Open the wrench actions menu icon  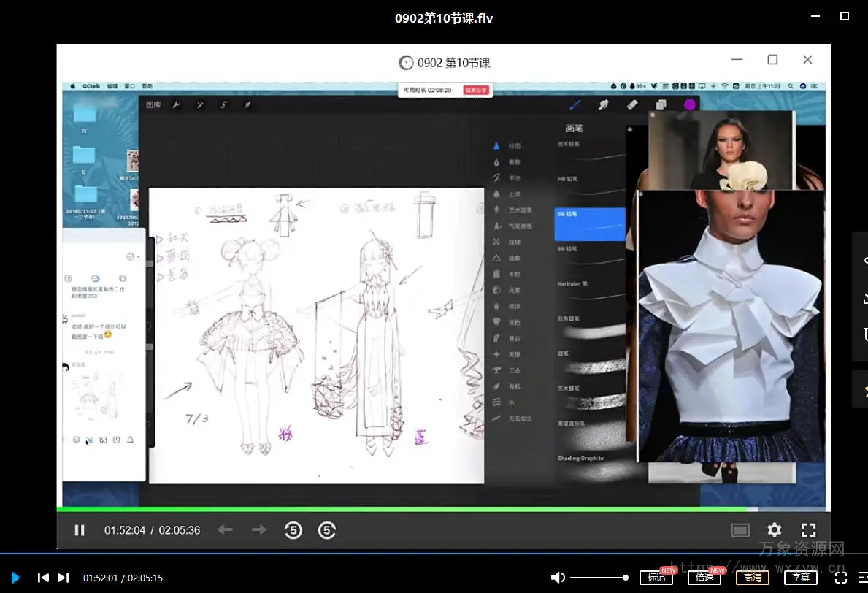coord(176,105)
